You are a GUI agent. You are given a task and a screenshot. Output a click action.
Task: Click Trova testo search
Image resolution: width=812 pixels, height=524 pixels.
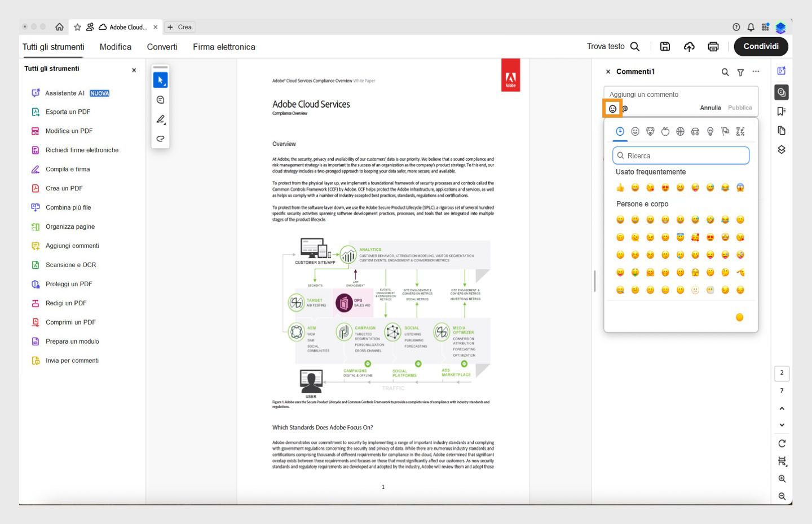click(613, 47)
